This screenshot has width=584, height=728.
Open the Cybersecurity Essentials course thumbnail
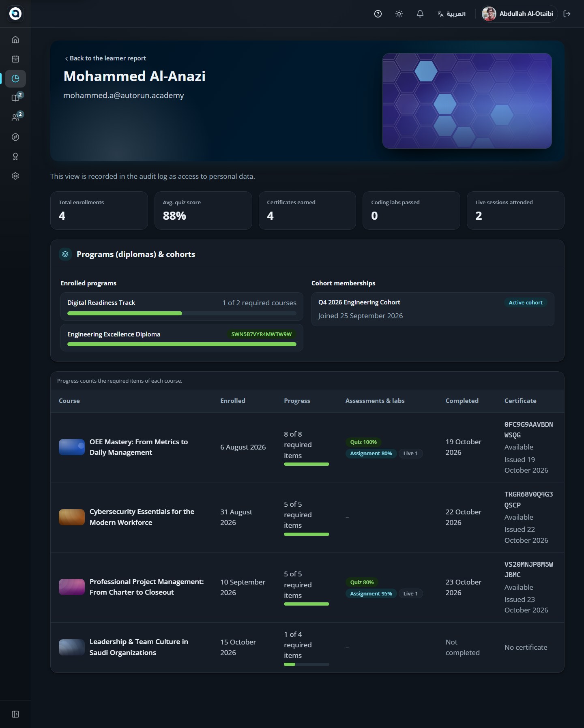tap(72, 517)
